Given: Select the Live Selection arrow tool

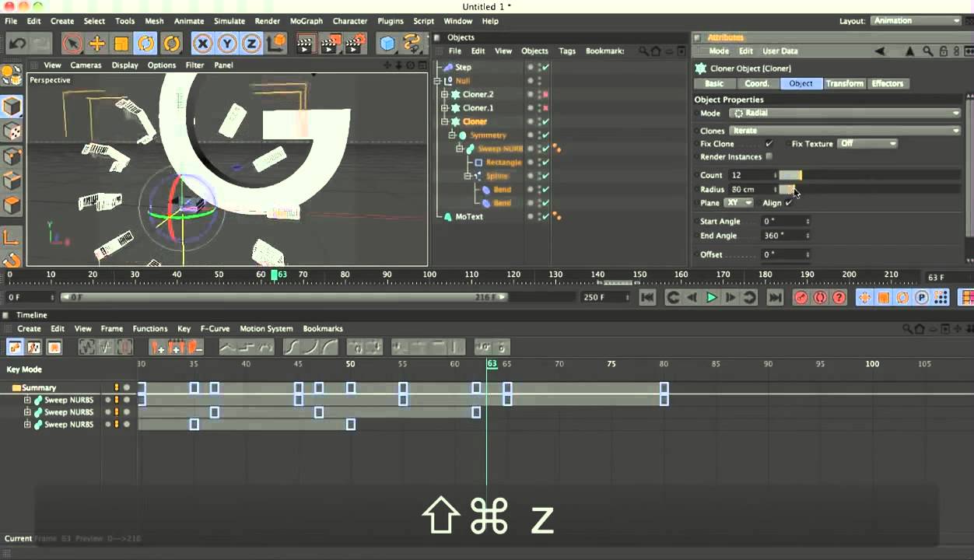Looking at the screenshot, I should click(72, 44).
